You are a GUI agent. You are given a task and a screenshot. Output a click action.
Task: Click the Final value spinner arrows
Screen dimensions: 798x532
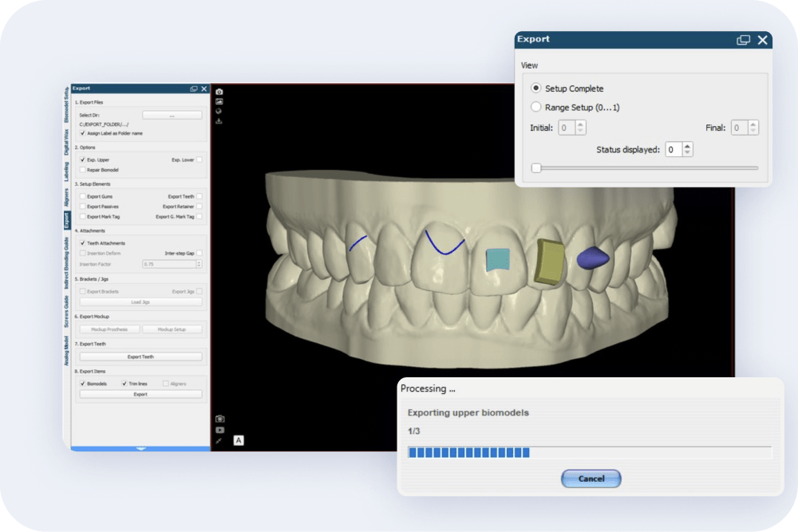[753, 128]
